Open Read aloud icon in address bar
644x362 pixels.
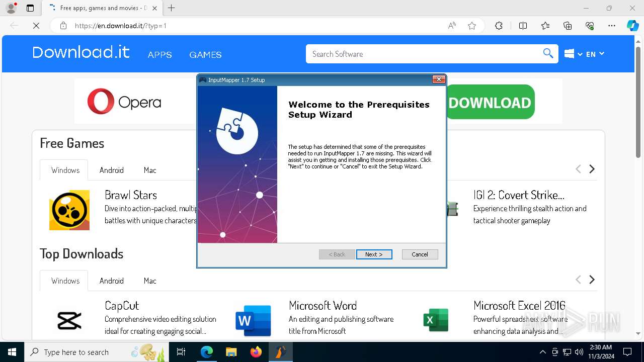coord(452,26)
